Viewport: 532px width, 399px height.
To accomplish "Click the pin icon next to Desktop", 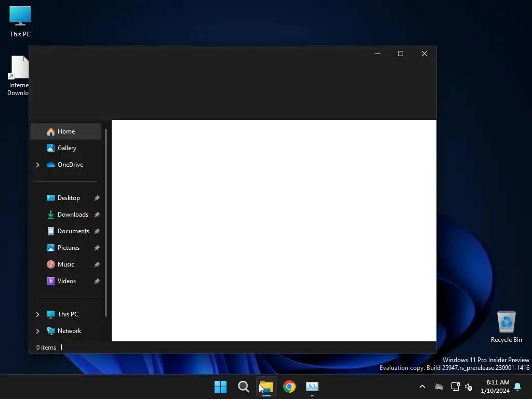I will coord(97,198).
